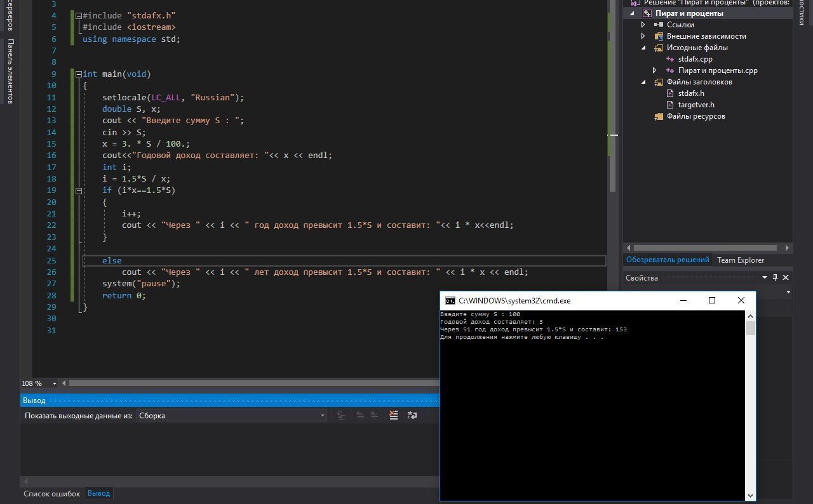Click the cmd.exe window title icon

point(450,301)
